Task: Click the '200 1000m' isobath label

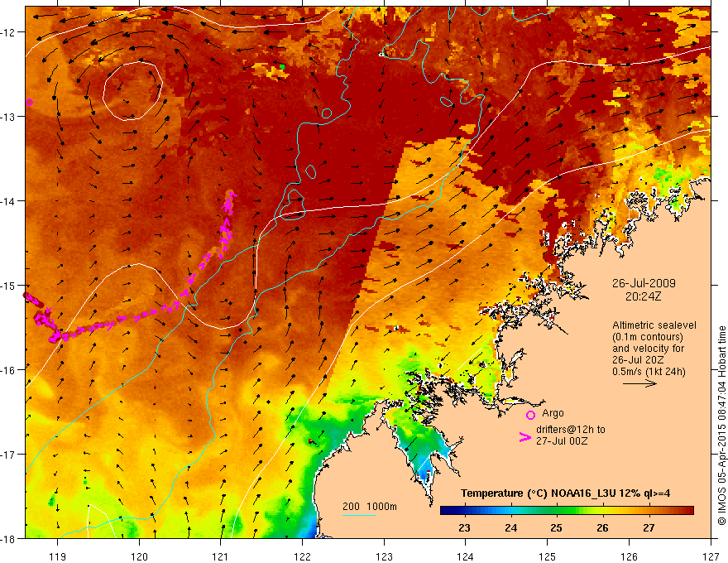Action: (x=370, y=507)
